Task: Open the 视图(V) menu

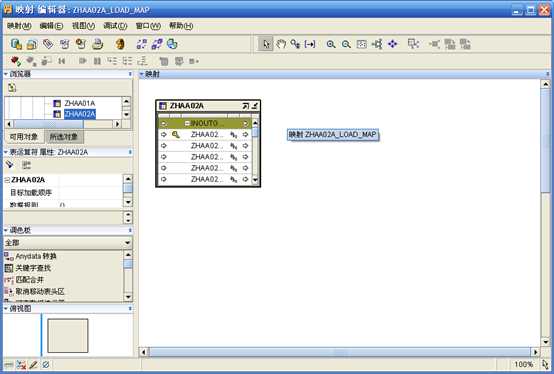Action: coord(83,26)
